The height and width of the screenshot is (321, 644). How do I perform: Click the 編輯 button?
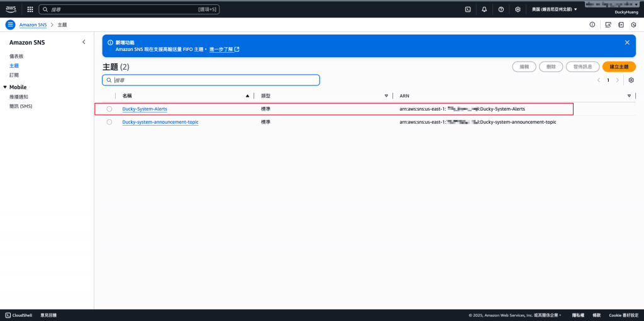pyautogui.click(x=524, y=67)
